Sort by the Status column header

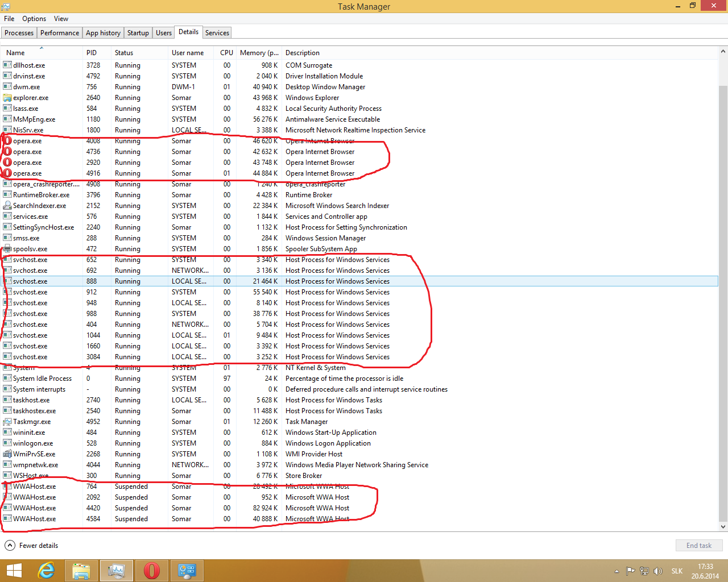139,53
